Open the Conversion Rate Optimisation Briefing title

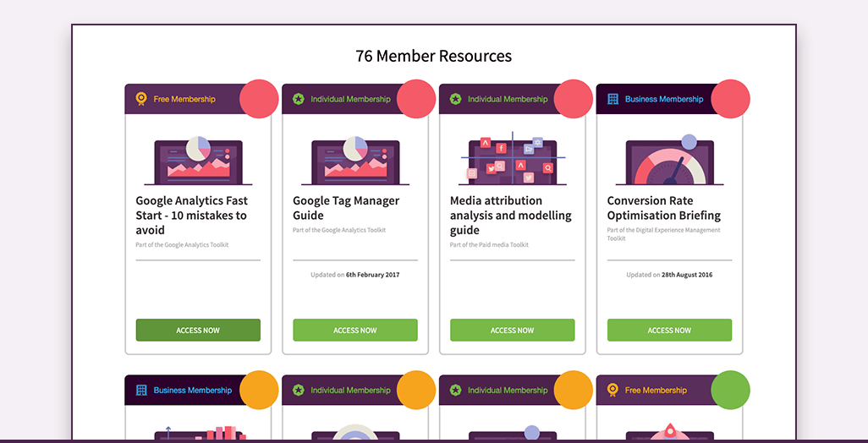[x=663, y=208]
